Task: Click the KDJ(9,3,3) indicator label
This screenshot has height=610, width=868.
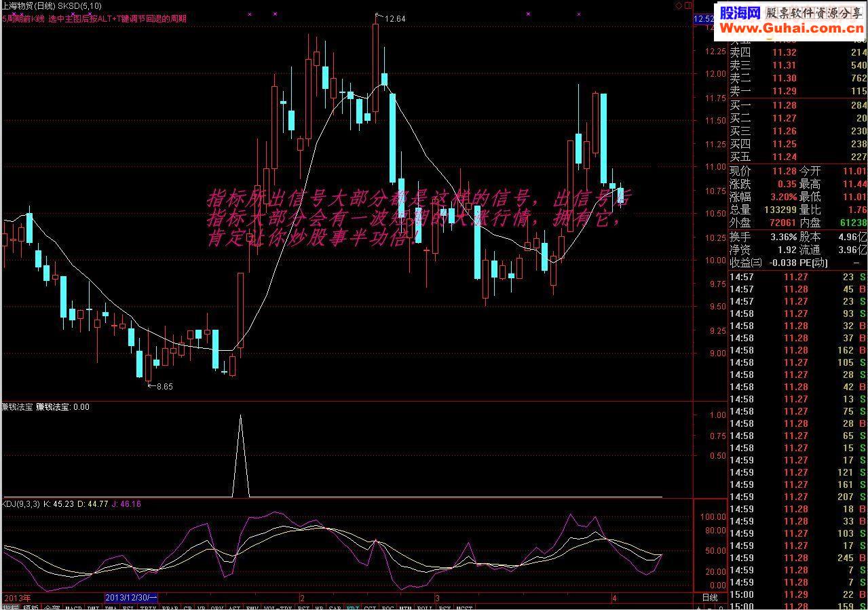Action: [x=21, y=504]
